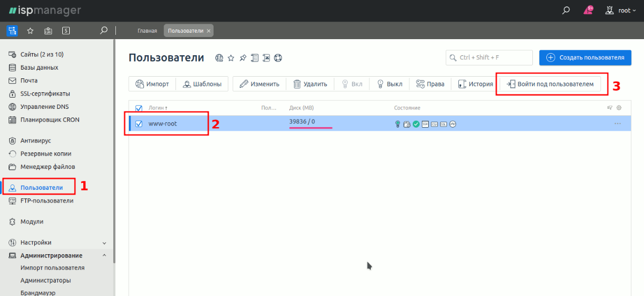Image resolution: width=644 pixels, height=296 pixels.
Task: Click the table settings gear icon
Action: point(619,108)
